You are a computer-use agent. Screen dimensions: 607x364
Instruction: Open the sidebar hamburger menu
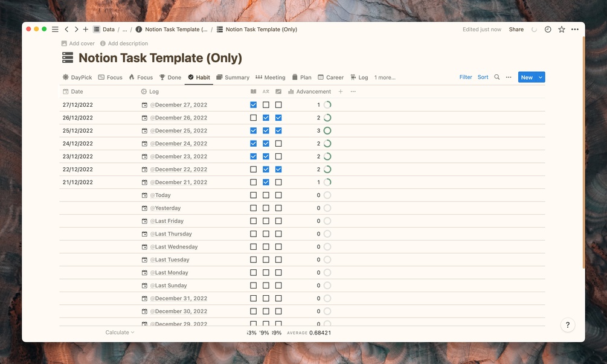point(56,30)
